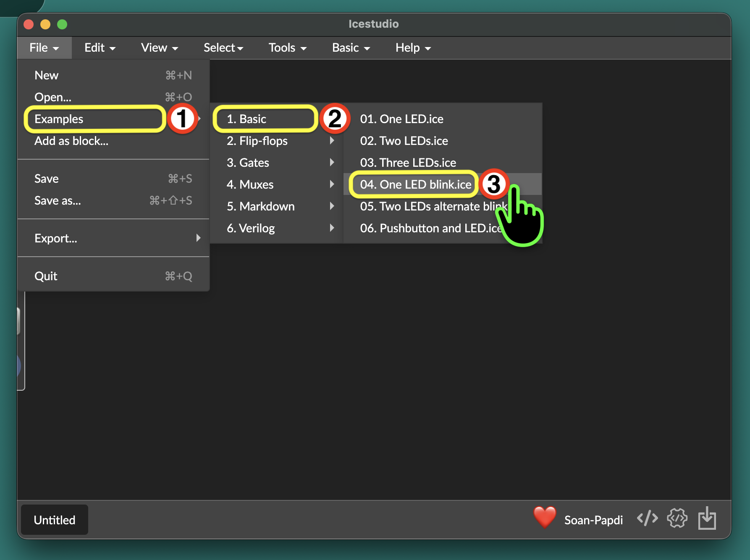Open the Select menu
The image size is (750, 560).
pos(223,48)
